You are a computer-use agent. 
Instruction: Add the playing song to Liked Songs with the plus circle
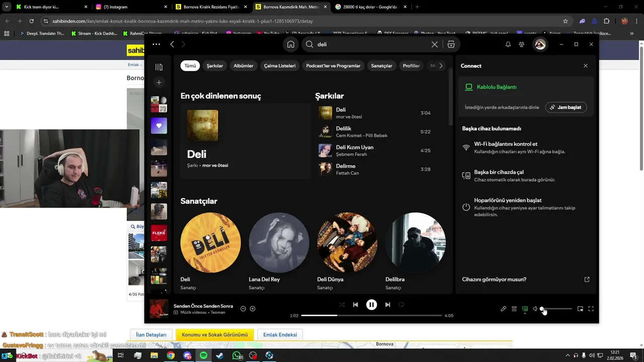(253, 309)
